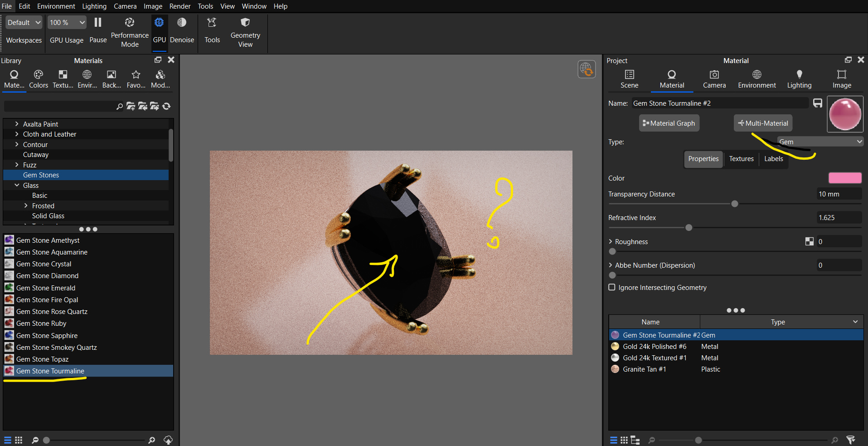
Task: Open the File menu
Action: (x=7, y=6)
